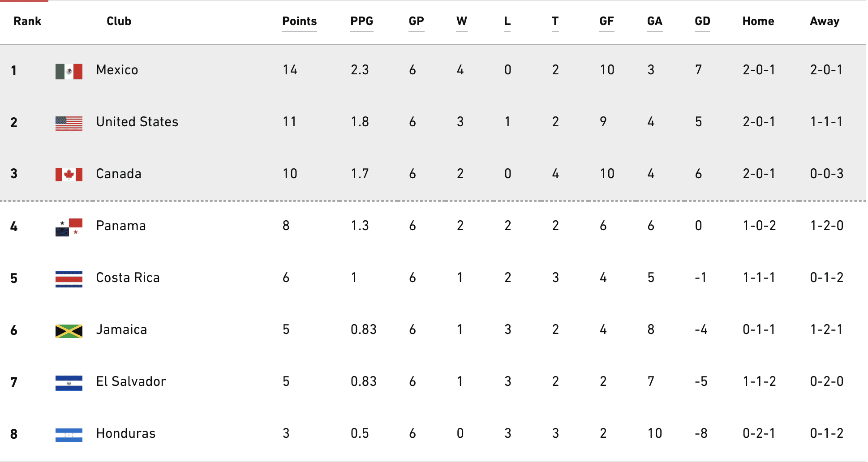The image size is (868, 462).
Task: Sort the table by Points column
Action: click(299, 21)
